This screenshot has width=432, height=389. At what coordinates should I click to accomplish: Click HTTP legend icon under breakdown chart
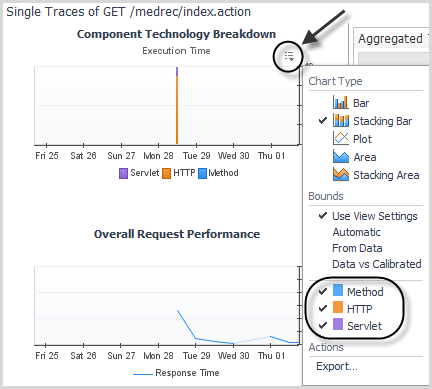pos(166,173)
